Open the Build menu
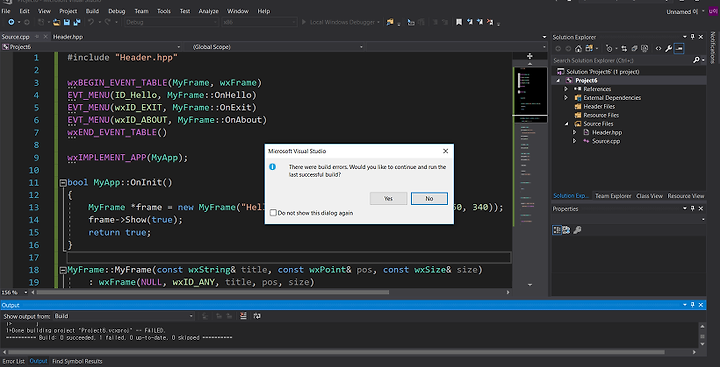This screenshot has height=367, width=720. [x=92, y=11]
